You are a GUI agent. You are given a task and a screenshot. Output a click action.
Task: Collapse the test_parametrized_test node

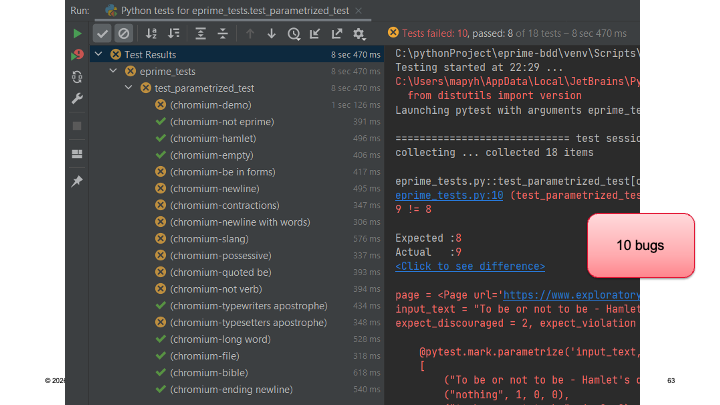[x=129, y=88]
